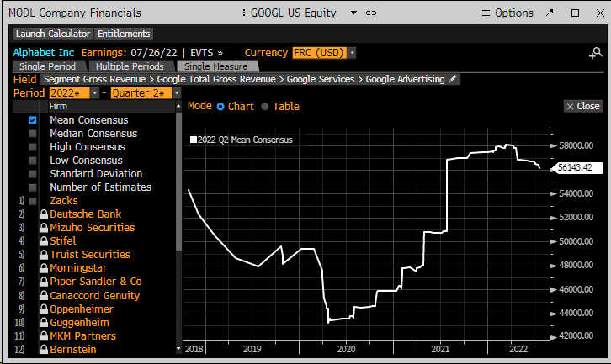This screenshot has width=611, height=364.
Task: Click firm list scrollbar down arrow
Action: pos(178,349)
